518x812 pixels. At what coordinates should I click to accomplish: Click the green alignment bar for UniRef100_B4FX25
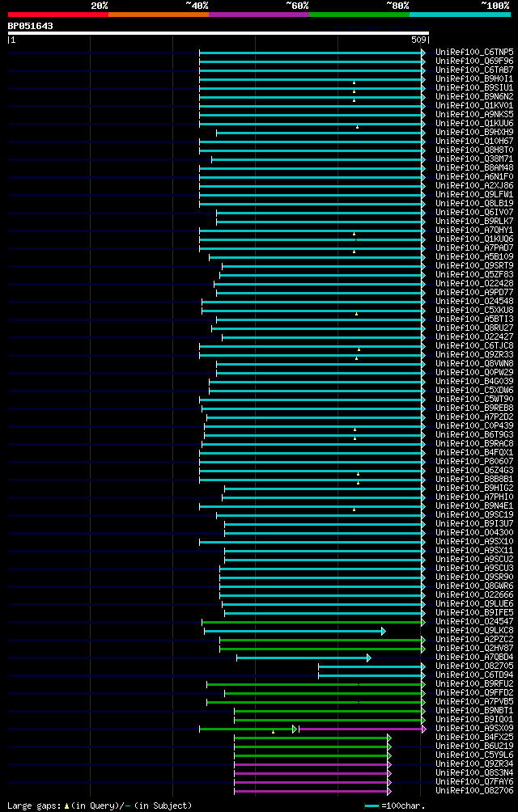[313, 738]
